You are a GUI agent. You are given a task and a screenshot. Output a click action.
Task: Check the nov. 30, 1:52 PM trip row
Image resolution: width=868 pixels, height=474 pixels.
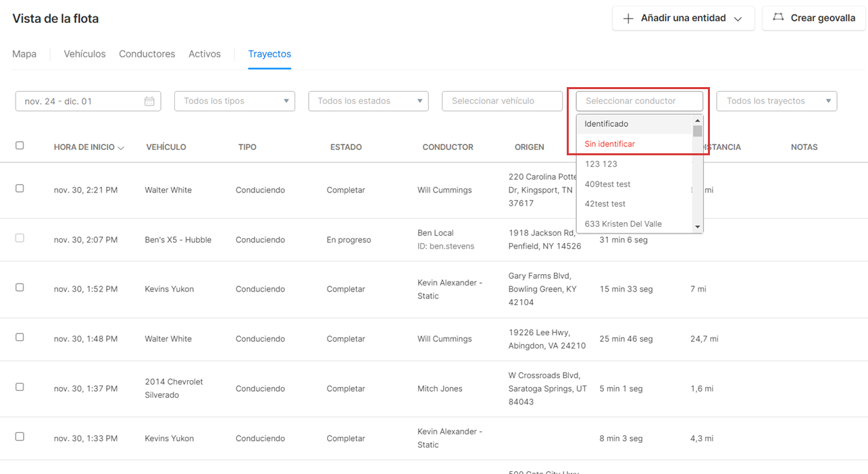pos(20,288)
